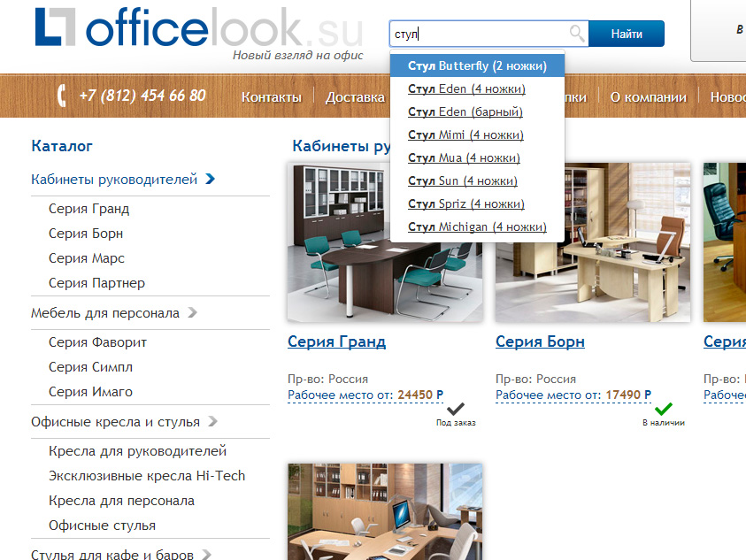Click 'Пр-во: Россия' under Серия Гранд
This screenshot has height=560, width=746.
327,380
